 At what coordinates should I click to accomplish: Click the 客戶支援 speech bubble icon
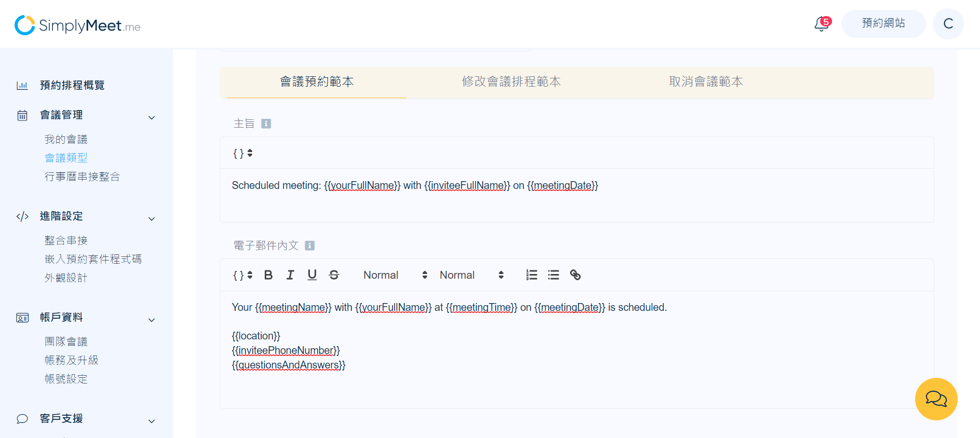point(22,419)
